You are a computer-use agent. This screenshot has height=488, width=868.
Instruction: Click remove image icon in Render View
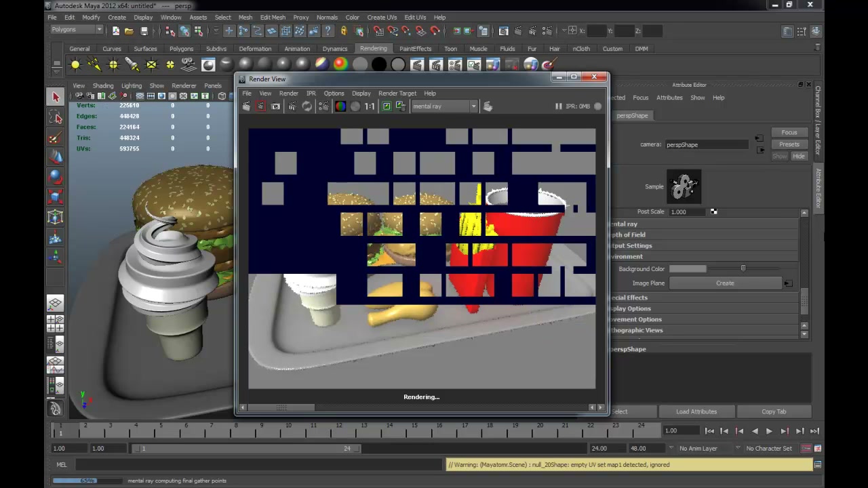pos(401,106)
